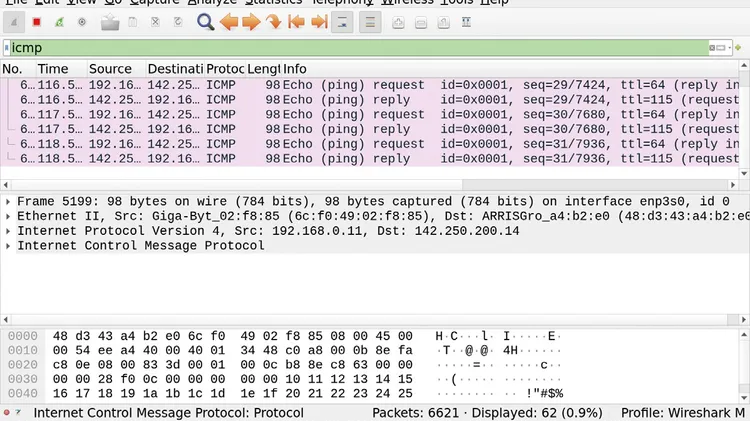Image resolution: width=750 pixels, height=421 pixels.
Task: Click packet list scroll up arrow
Action: click(744, 65)
